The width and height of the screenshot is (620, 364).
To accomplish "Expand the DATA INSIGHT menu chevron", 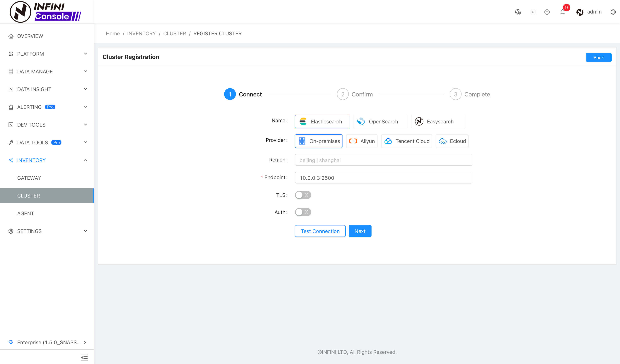I will pos(85,89).
